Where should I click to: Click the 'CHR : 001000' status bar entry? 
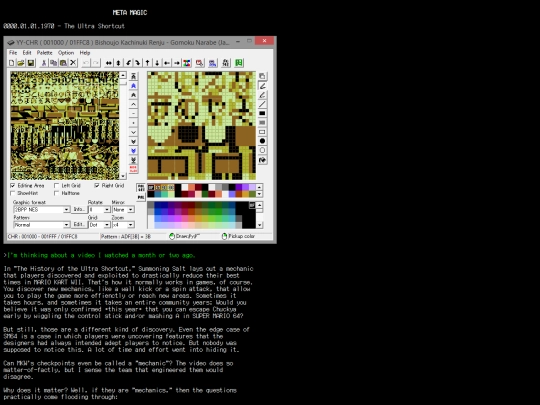[x=42, y=237]
